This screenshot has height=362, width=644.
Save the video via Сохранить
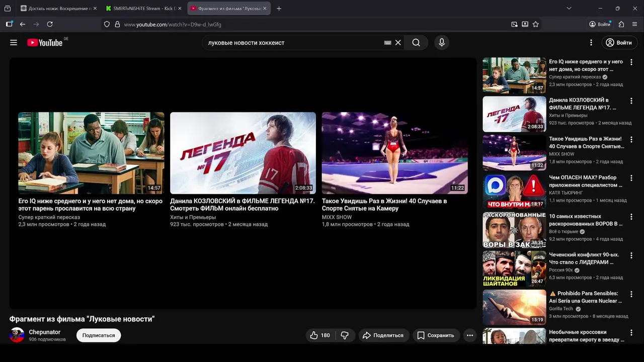[x=436, y=335]
